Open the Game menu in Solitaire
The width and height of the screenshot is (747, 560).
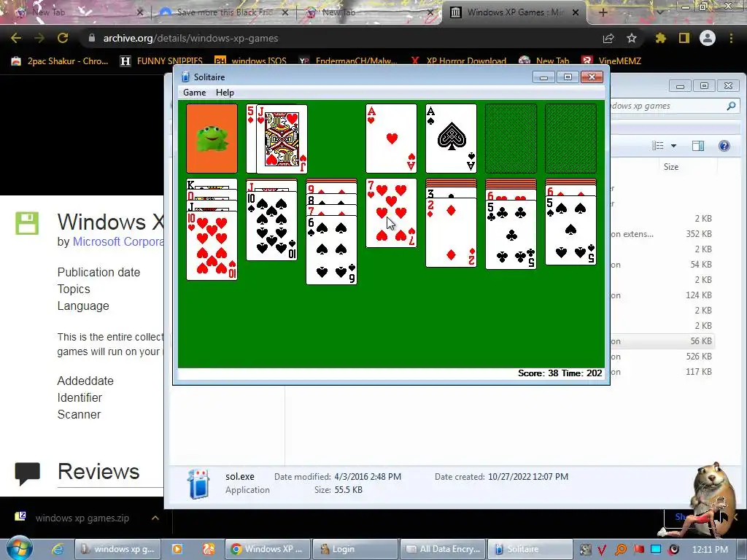point(194,93)
